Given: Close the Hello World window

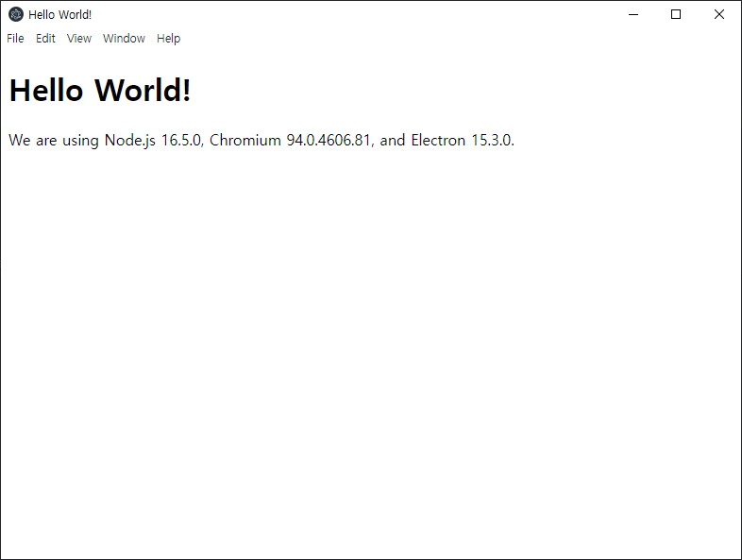Looking at the screenshot, I should [718, 14].
